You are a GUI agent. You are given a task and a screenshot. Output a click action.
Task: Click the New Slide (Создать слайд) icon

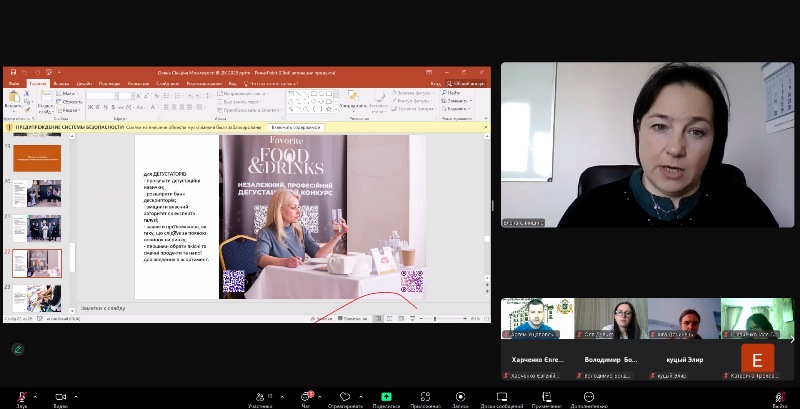46,96
